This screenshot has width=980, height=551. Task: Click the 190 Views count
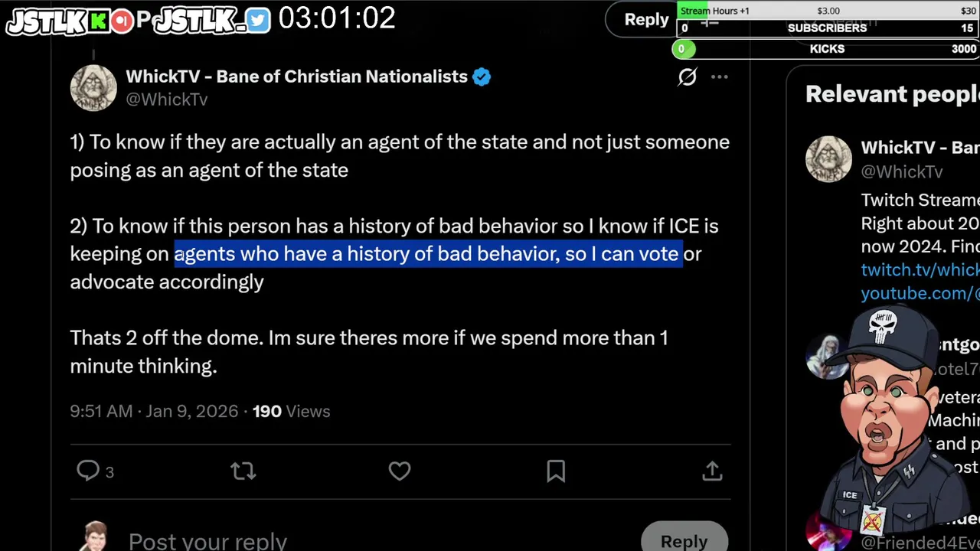(x=292, y=411)
